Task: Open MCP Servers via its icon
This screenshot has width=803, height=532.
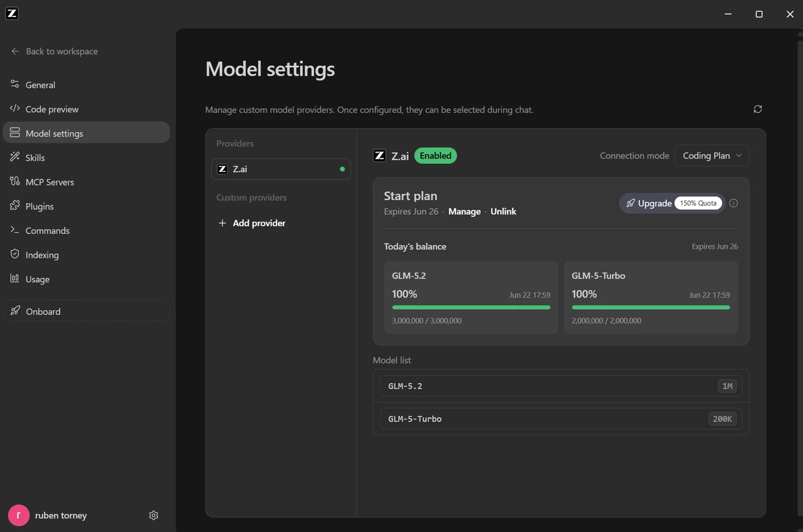Action: 15,181
